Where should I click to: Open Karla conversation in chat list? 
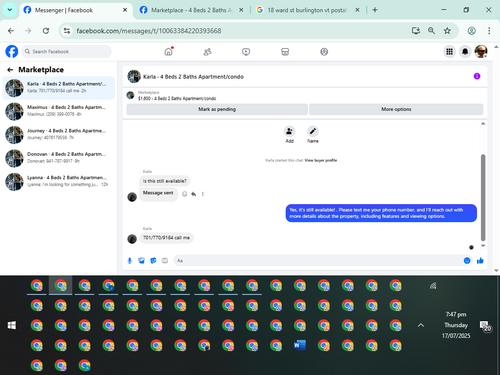[59, 88]
